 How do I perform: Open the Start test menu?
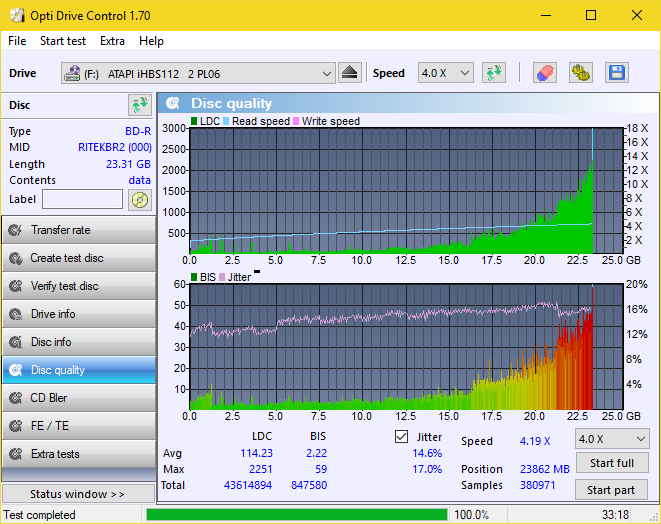63,41
